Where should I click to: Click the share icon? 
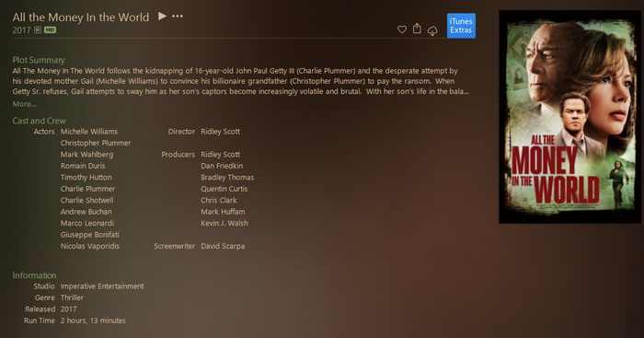(417, 29)
